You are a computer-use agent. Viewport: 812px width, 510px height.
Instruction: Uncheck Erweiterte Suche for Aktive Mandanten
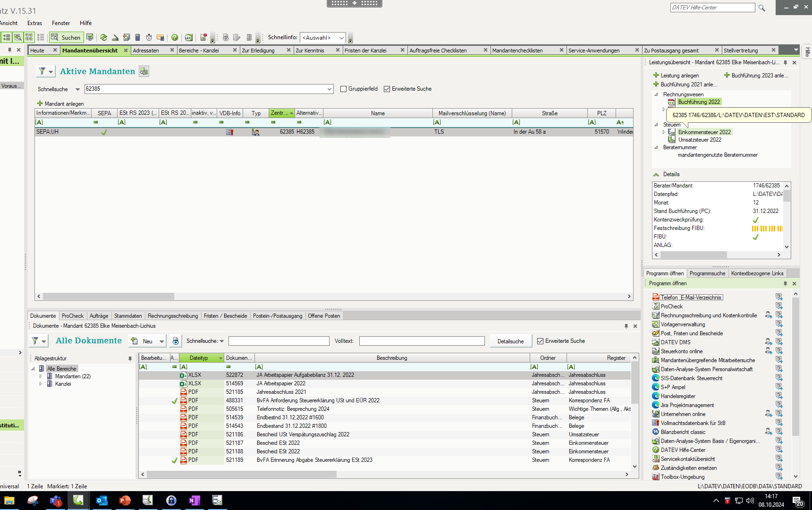(x=387, y=89)
